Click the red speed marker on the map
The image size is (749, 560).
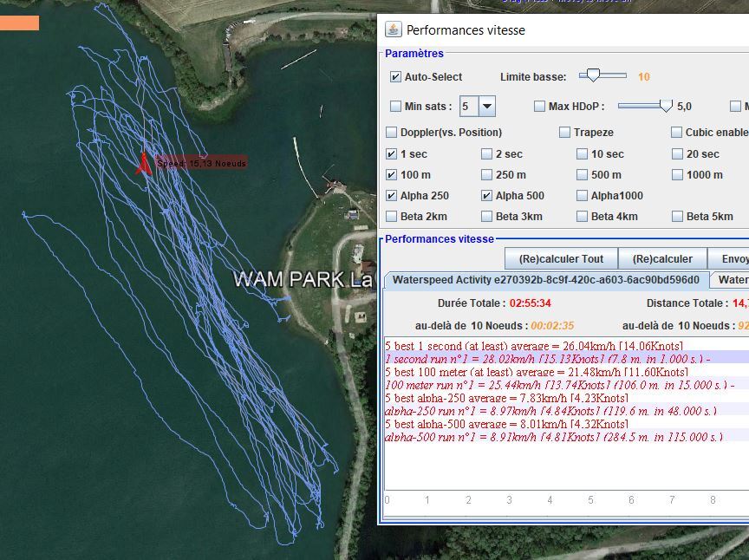coord(143,163)
